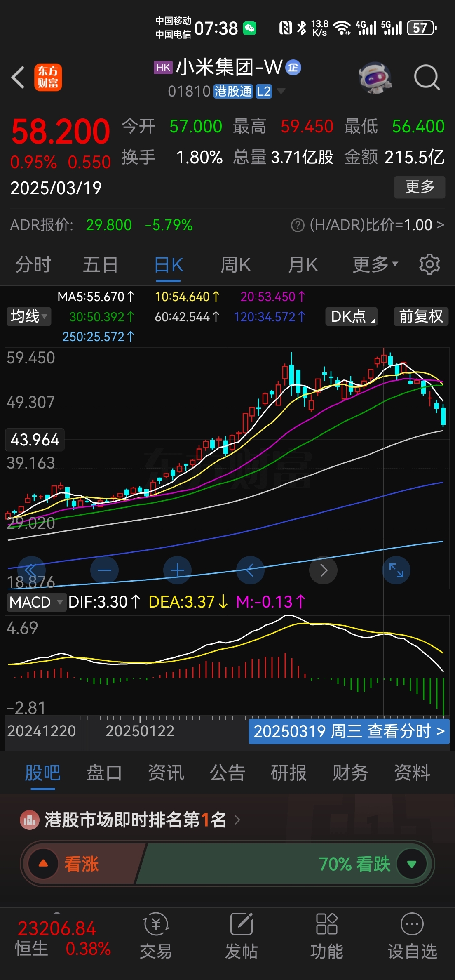Expand stock code dropdown arrow
455x980 pixels.
281,91
